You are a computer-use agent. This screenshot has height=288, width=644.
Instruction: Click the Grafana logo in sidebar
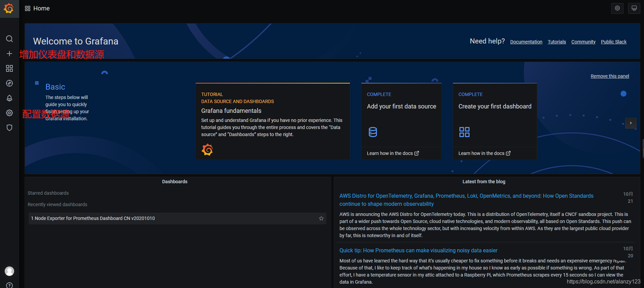pos(9,8)
